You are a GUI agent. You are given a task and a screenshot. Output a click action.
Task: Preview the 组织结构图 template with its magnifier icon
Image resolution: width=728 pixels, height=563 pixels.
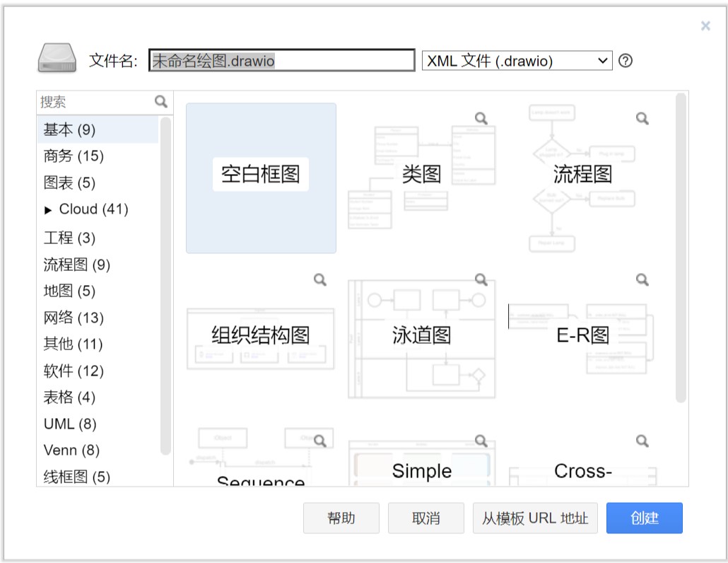tap(320, 279)
